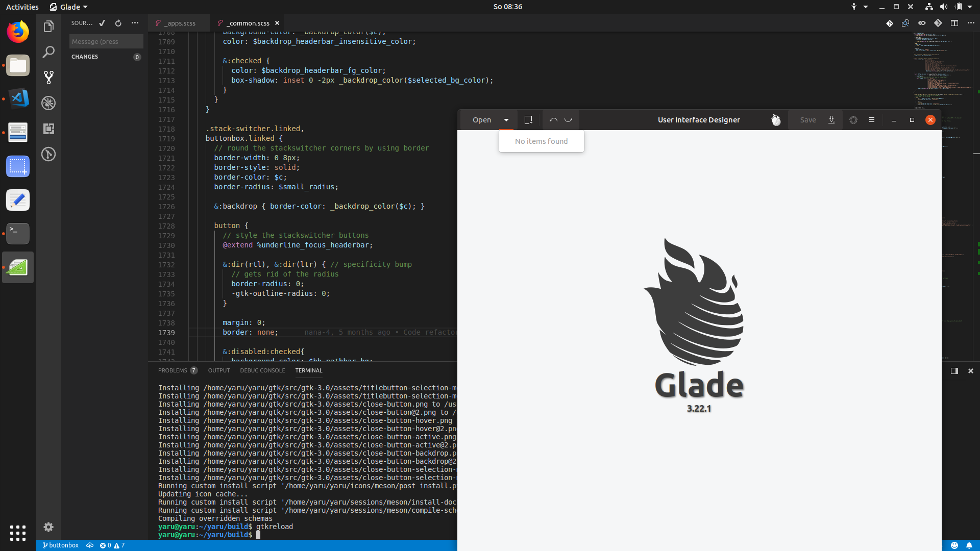Click the new project icon in Glade

click(x=528, y=120)
